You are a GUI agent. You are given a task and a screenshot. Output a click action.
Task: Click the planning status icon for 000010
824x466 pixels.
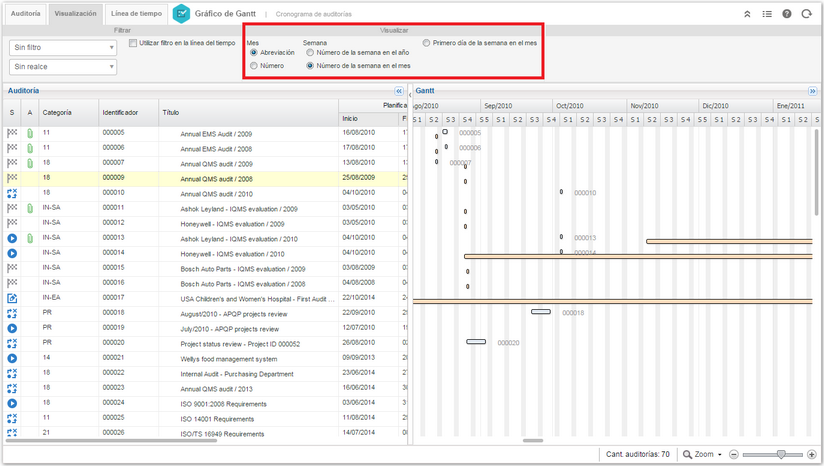[x=12, y=193]
